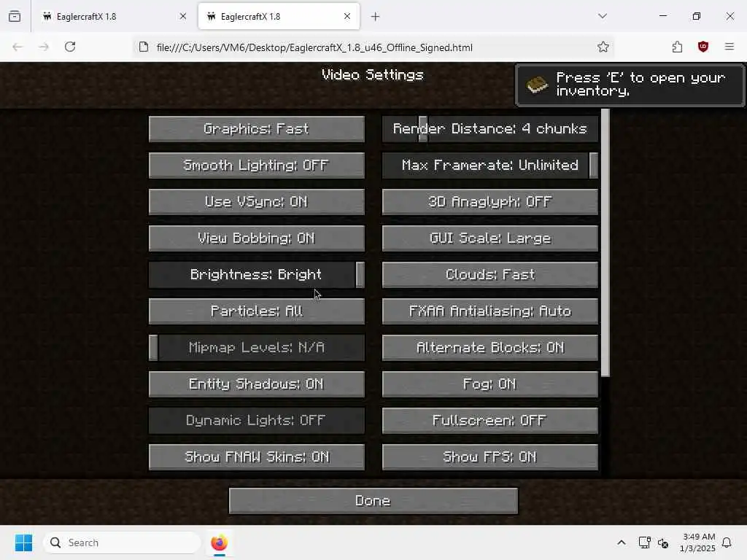The height and width of the screenshot is (560, 747).
Task: Click the Max Framerate slider handle
Action: pos(593,166)
